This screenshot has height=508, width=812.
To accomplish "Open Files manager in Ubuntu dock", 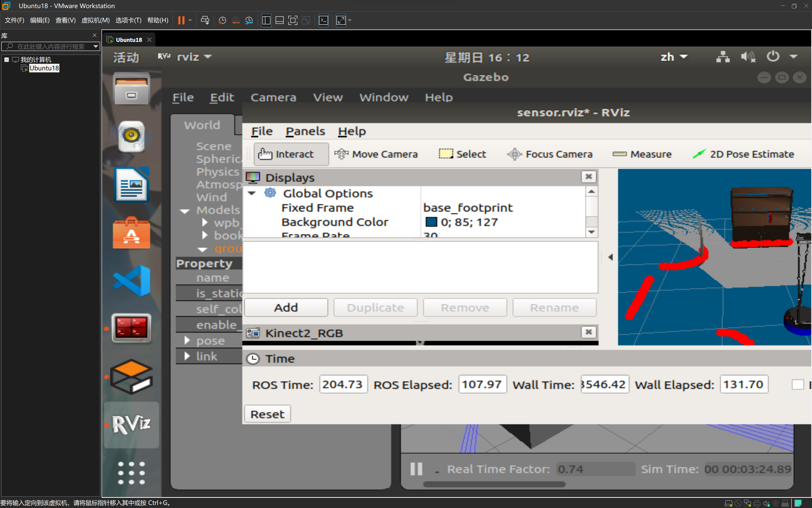I will pyautogui.click(x=131, y=88).
